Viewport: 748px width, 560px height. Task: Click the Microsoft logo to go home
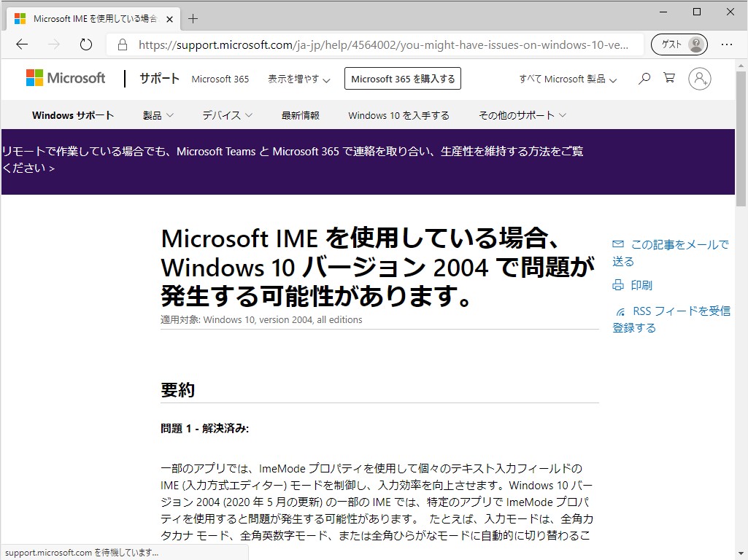pyautogui.click(x=65, y=77)
